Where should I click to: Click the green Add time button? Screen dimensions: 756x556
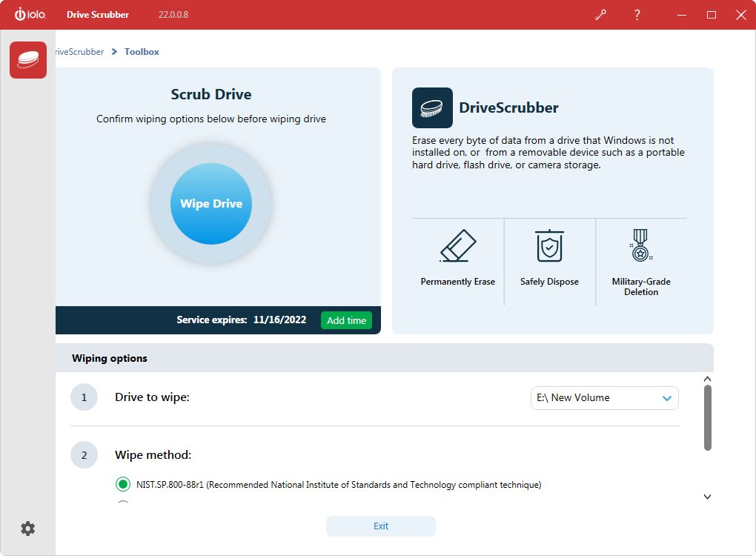click(346, 320)
